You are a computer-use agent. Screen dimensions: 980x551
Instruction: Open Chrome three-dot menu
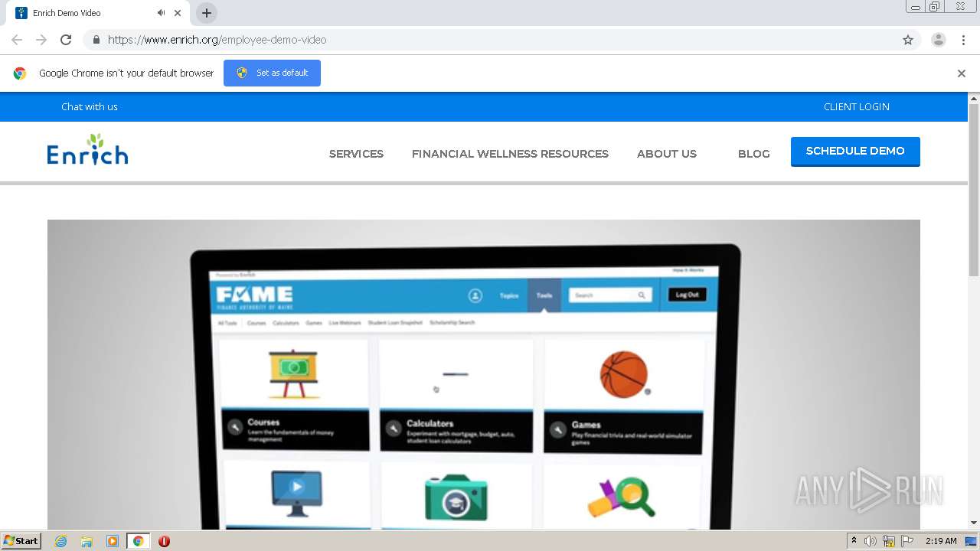click(x=963, y=40)
